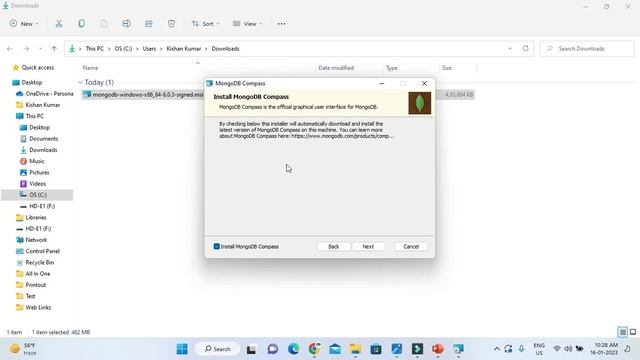Click Back in MongoDB Compass installer
The height and width of the screenshot is (360, 640).
click(333, 247)
